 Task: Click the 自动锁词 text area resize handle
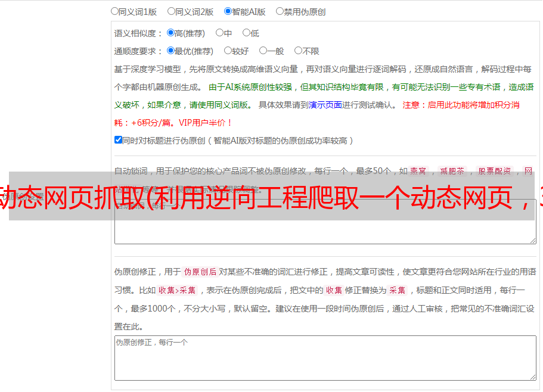coord(532,239)
